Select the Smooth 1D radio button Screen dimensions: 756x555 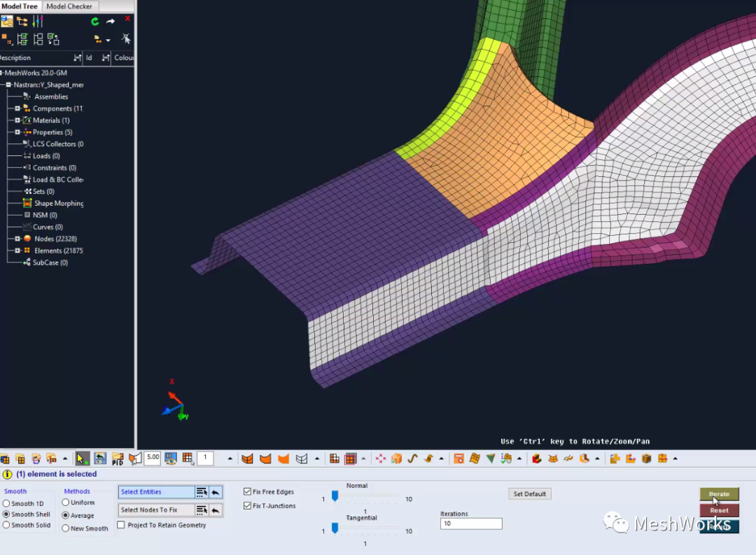tap(6, 503)
